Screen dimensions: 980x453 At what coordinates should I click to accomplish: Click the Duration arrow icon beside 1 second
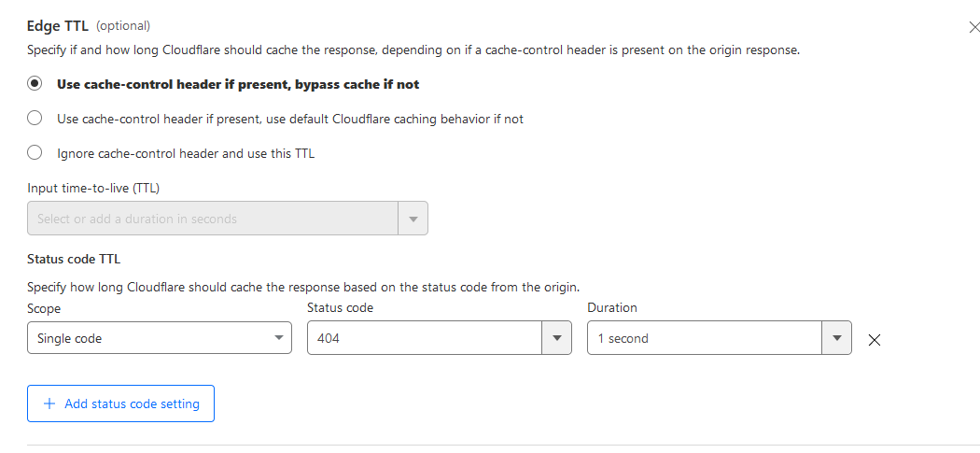tap(837, 338)
